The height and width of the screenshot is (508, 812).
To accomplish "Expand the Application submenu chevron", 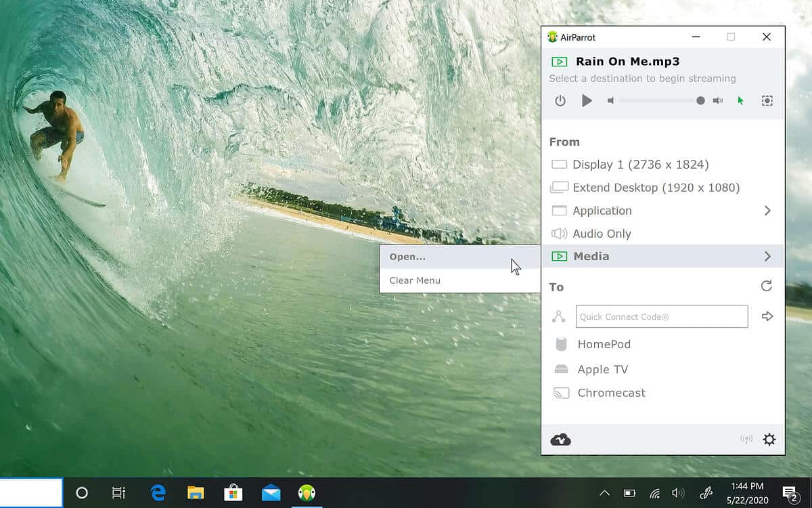I will tap(767, 211).
